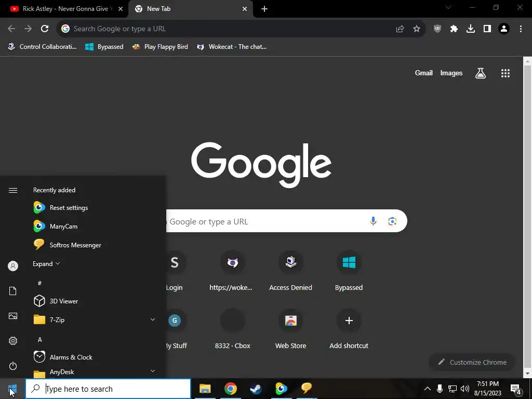Click taskbar Type here to search box
Viewport: 532px width, 399px height.
[108, 389]
